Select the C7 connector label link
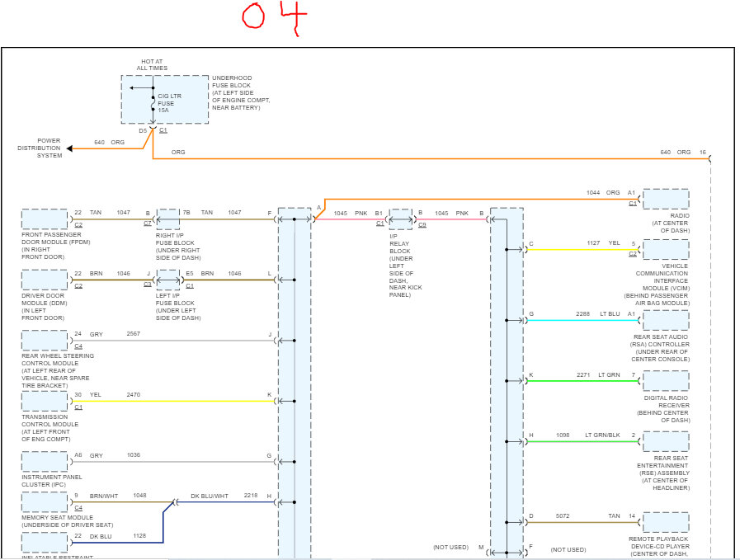Viewport: 740px width, 560px height. [147, 224]
